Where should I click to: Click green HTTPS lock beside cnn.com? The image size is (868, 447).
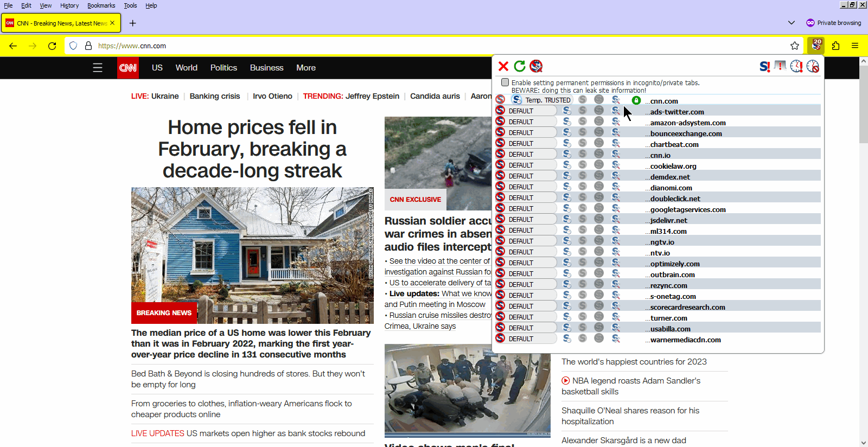(x=636, y=100)
